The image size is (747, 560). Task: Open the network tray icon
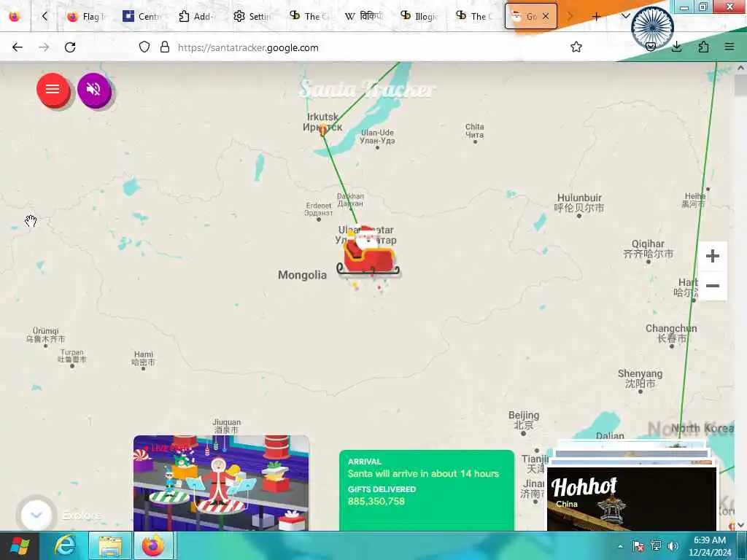tap(656, 546)
